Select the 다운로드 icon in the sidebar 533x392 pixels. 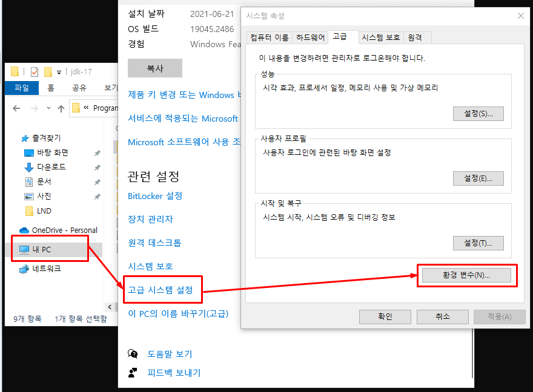pos(29,166)
